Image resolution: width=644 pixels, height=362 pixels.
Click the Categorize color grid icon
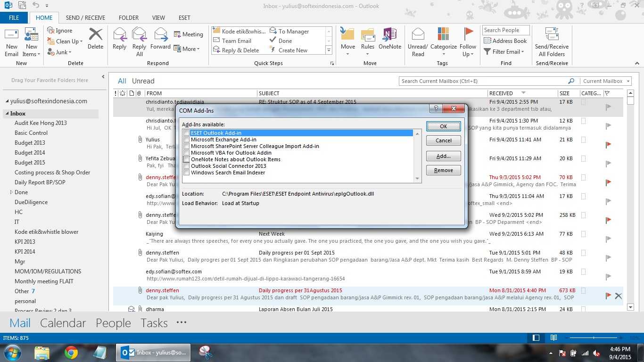[x=443, y=34]
